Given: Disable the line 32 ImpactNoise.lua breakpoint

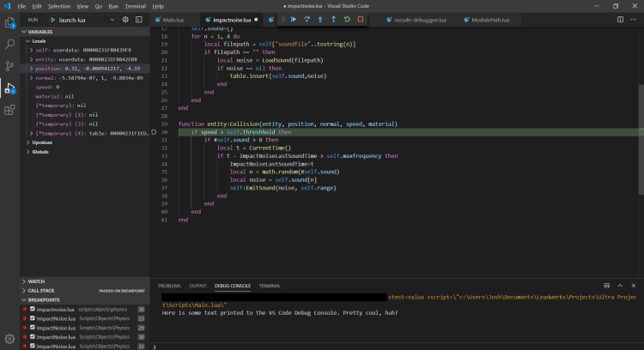Looking at the screenshot, I should point(33,346).
